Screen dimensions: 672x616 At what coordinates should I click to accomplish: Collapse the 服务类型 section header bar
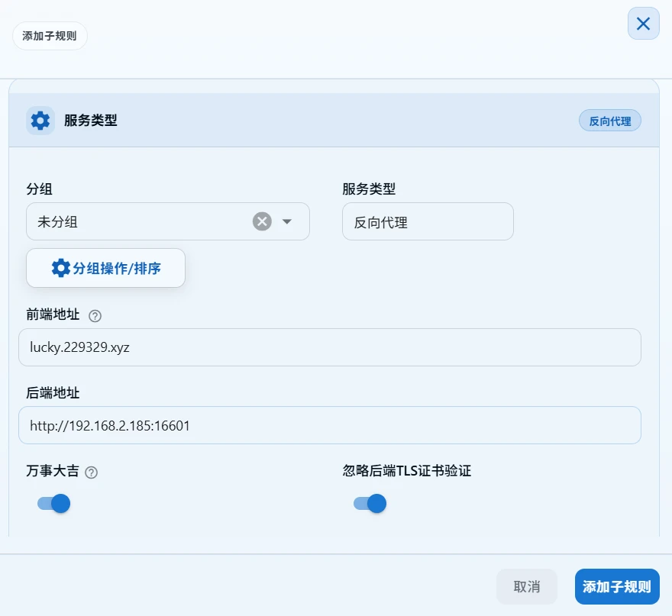coord(334,121)
